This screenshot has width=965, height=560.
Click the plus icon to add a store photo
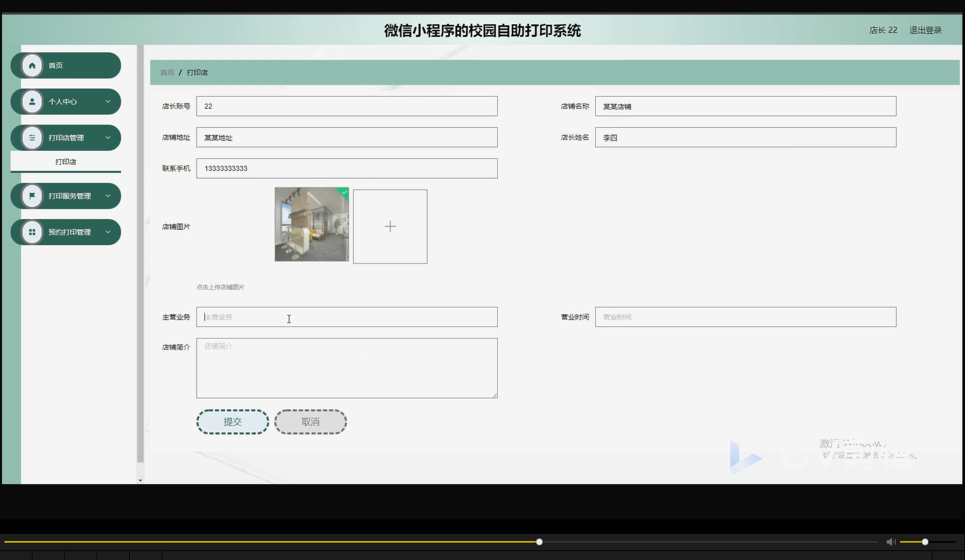pyautogui.click(x=390, y=226)
